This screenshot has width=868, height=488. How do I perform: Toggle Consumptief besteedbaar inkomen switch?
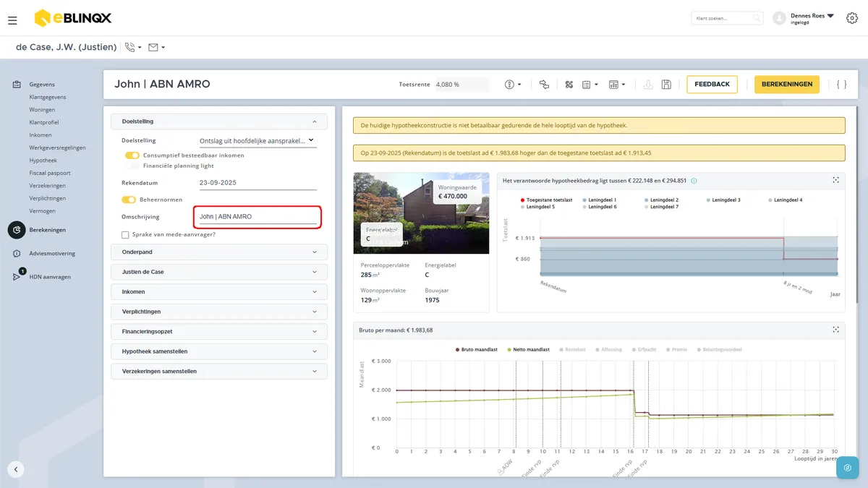[132, 155]
